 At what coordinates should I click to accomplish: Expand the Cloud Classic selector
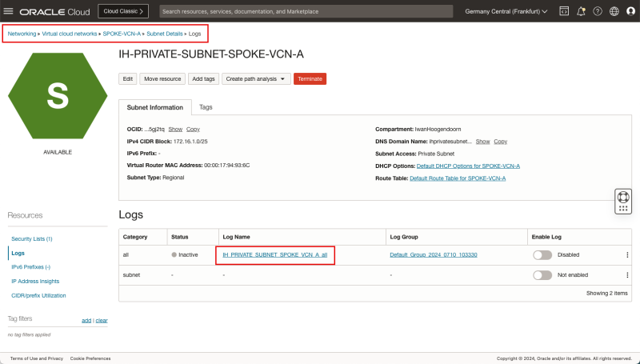(123, 12)
